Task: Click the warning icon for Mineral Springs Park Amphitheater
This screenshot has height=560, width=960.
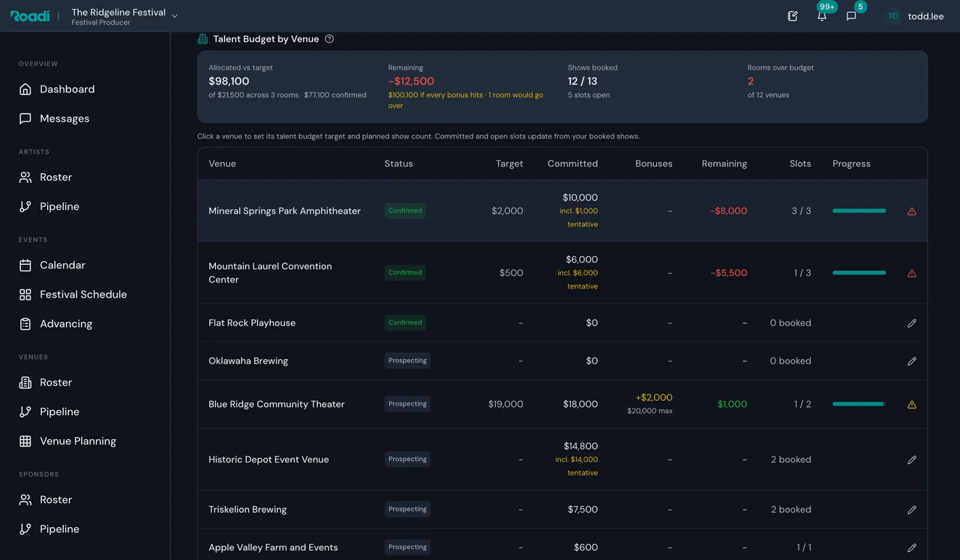Action: click(912, 211)
